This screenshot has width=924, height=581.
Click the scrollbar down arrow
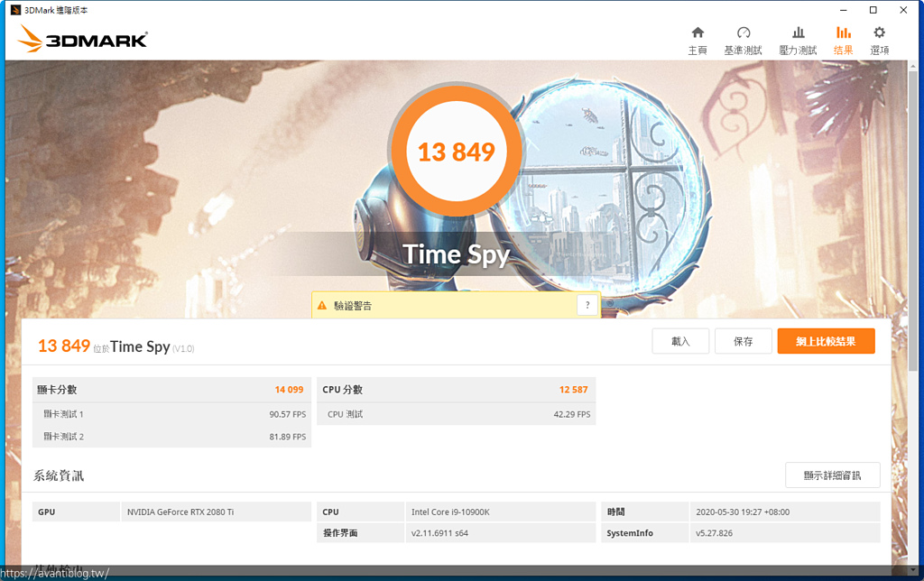pos(913,570)
